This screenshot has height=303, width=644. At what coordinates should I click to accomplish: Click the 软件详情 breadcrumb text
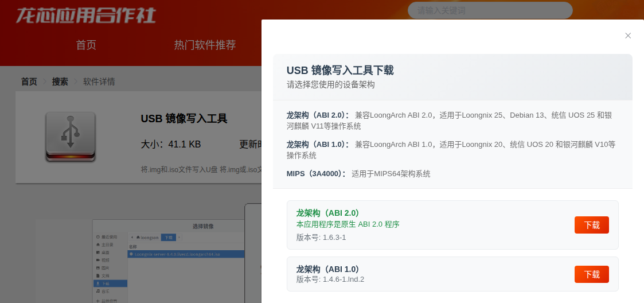point(99,81)
